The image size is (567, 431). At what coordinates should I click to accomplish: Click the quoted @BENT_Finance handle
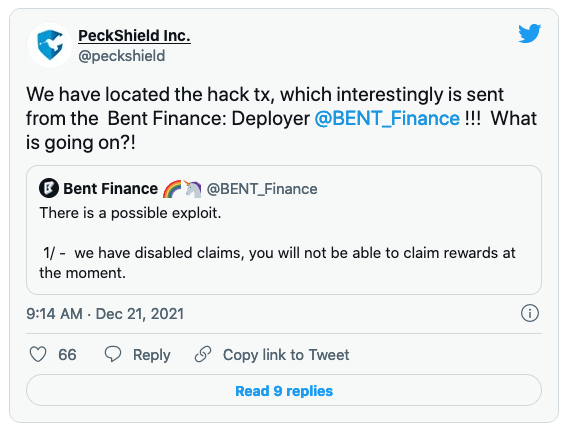[x=262, y=189]
